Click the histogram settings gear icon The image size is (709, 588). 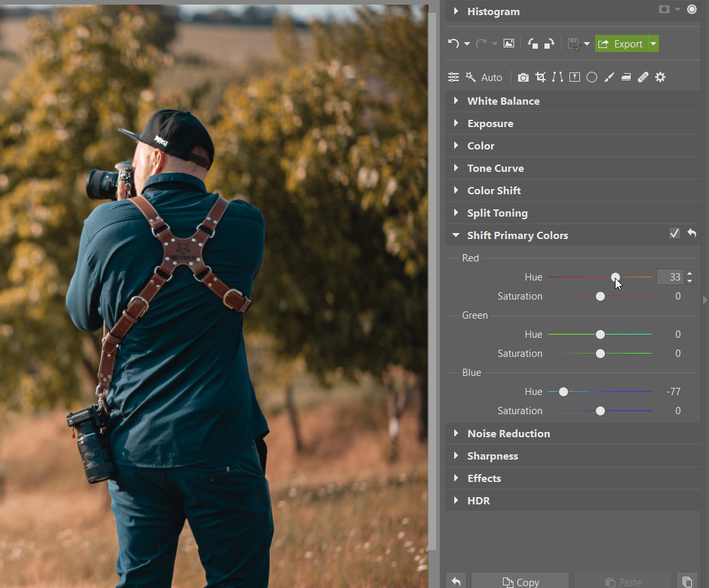(x=692, y=9)
